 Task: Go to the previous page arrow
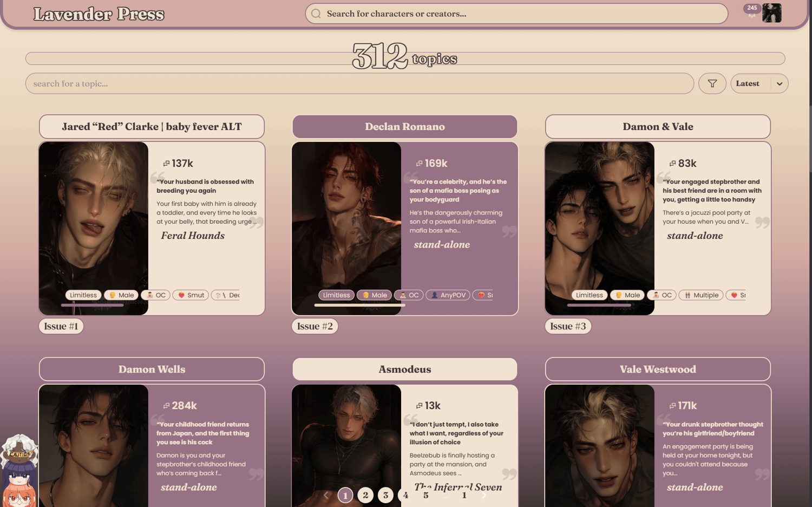(326, 495)
